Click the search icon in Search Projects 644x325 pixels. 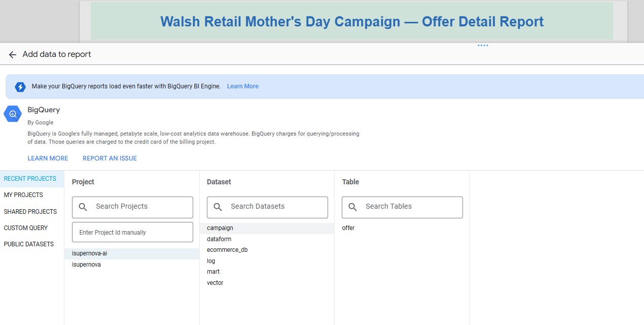click(83, 207)
